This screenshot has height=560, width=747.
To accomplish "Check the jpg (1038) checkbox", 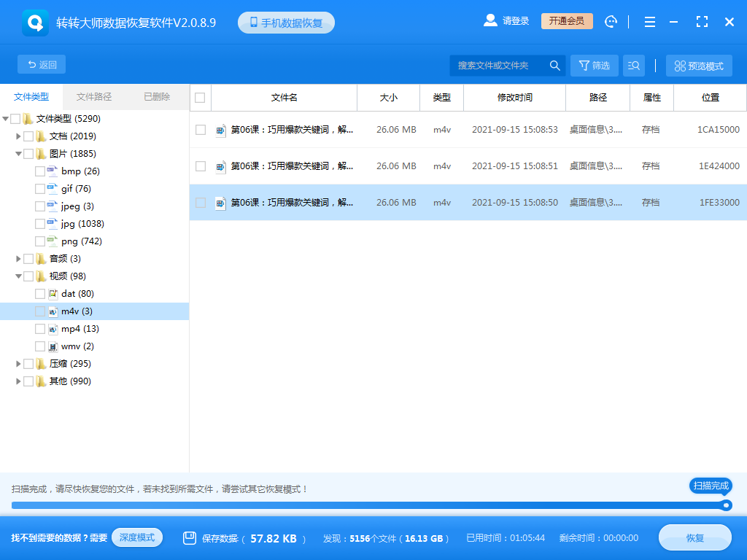I will pos(40,223).
